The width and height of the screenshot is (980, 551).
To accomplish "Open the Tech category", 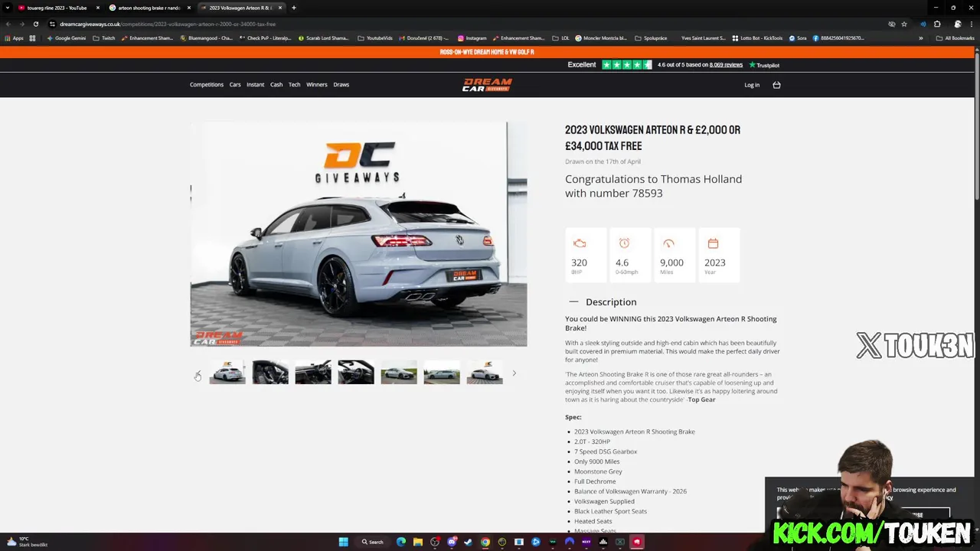I will (x=294, y=85).
